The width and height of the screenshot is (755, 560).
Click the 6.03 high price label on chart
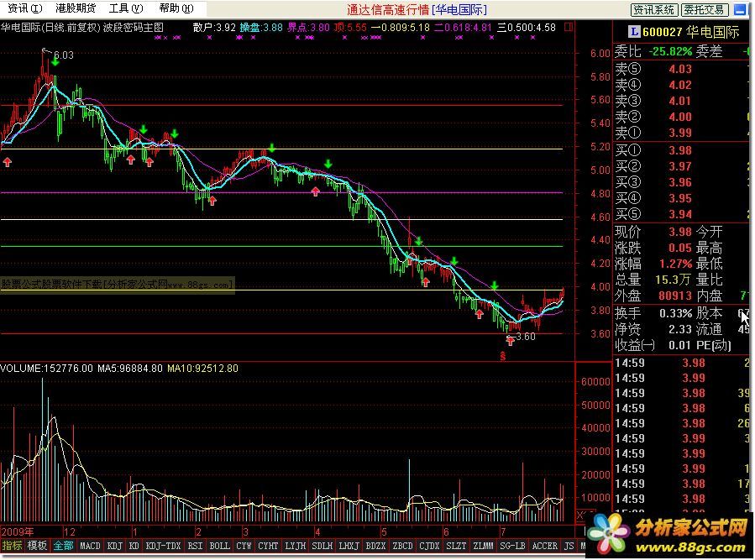(x=64, y=55)
